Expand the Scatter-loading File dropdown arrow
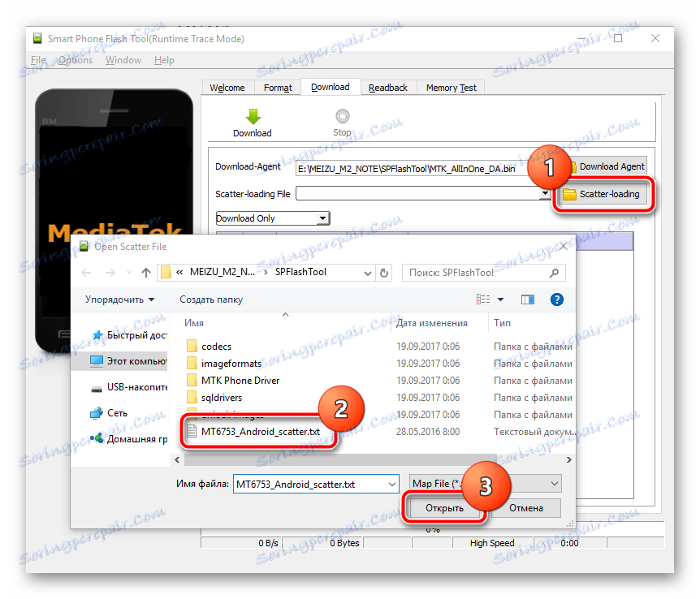 coord(545,194)
